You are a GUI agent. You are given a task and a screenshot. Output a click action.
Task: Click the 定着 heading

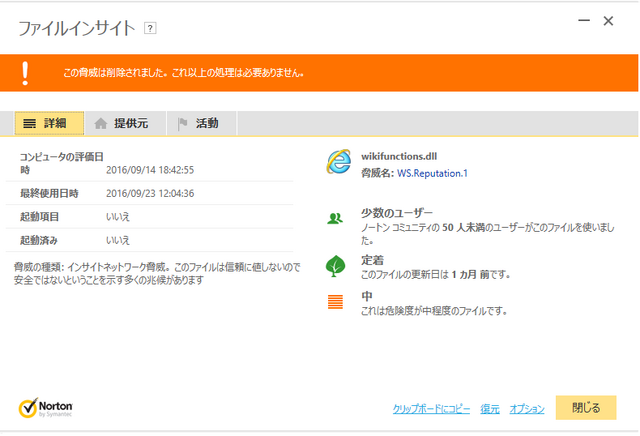tap(372, 260)
